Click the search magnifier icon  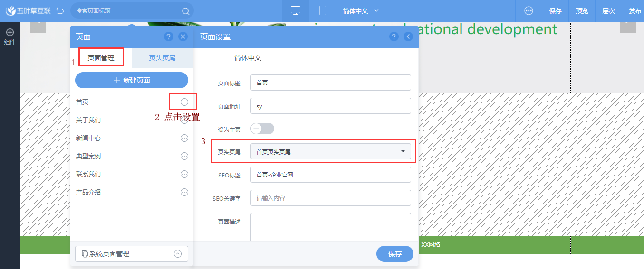tap(185, 11)
